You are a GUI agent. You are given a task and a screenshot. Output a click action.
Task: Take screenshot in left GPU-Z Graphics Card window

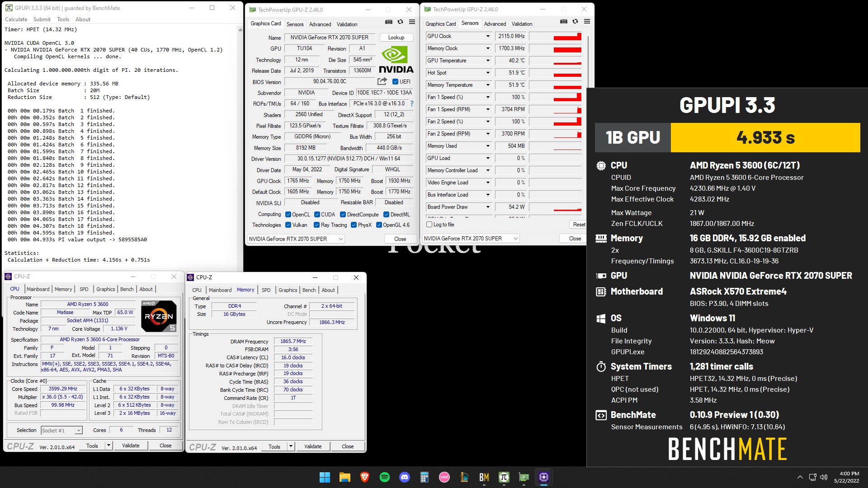coord(388,22)
